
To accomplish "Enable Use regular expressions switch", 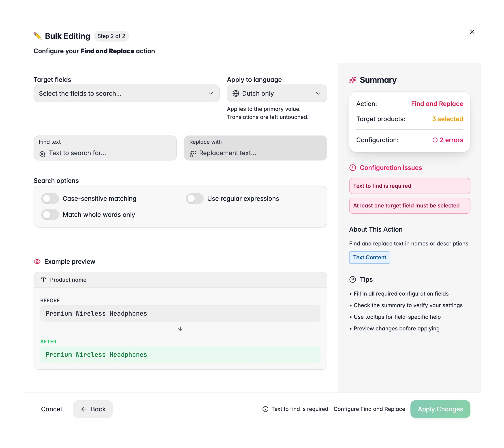I will (194, 199).
